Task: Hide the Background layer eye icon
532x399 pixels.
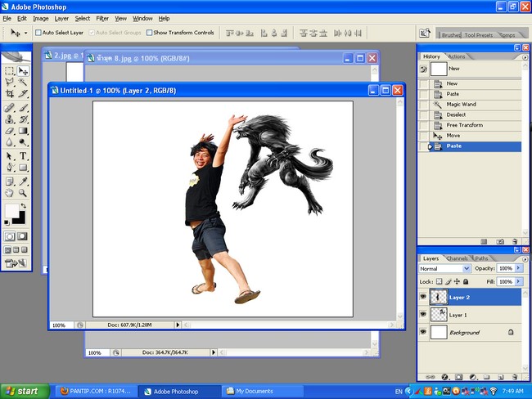Action: 423,332
